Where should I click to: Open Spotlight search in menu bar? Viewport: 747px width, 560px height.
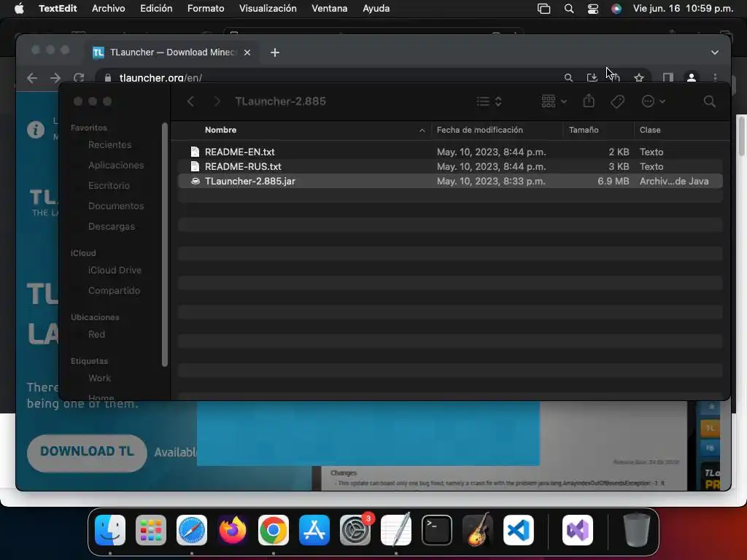tap(569, 9)
